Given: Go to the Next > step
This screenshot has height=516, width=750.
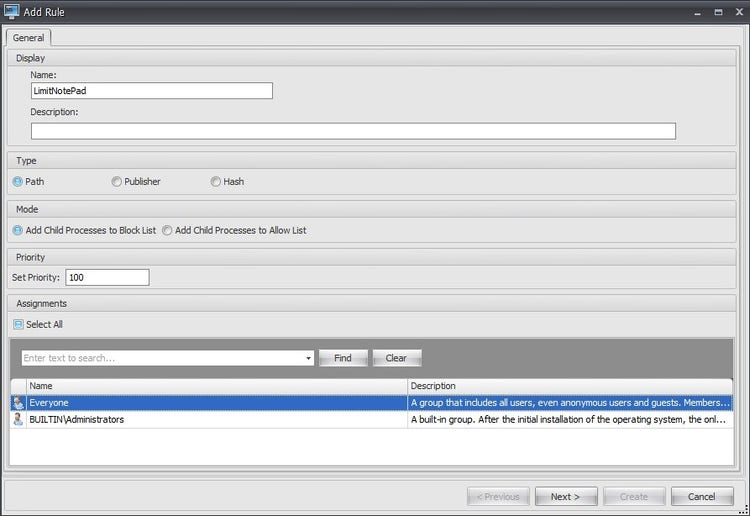Looking at the screenshot, I should tap(566, 496).
